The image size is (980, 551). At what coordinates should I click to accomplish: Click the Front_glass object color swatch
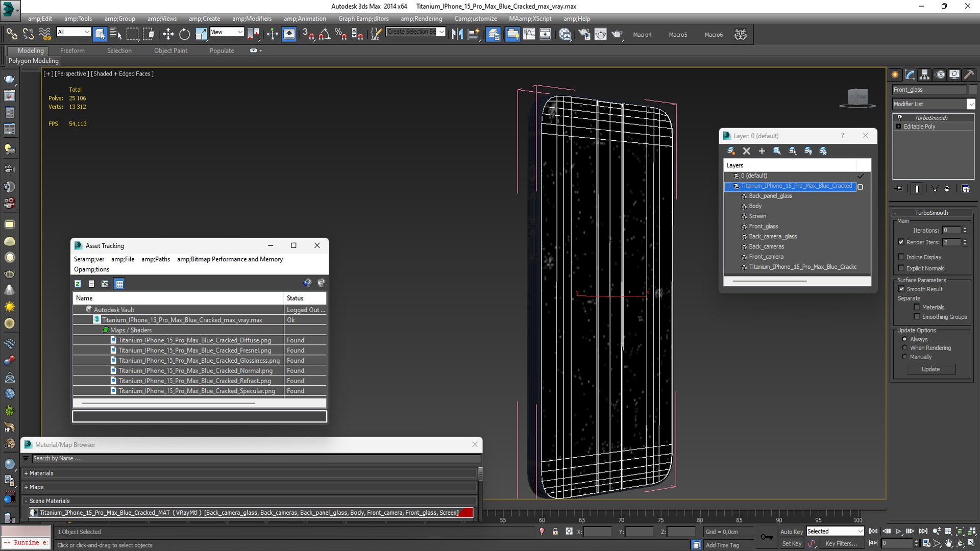click(x=972, y=90)
